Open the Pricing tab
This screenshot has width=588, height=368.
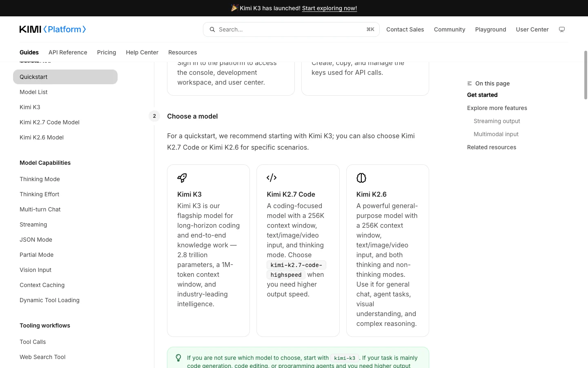click(107, 52)
